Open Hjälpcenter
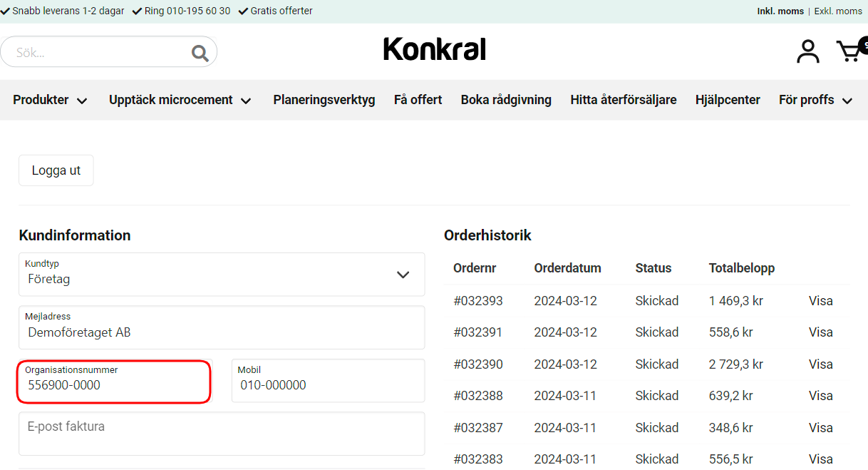This screenshot has height=470, width=868. pos(728,100)
